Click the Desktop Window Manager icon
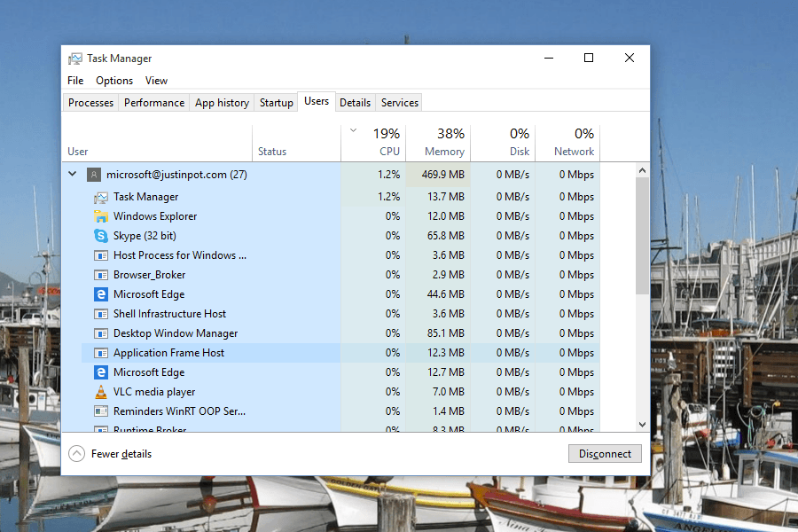Image resolution: width=798 pixels, height=532 pixels. 101,333
